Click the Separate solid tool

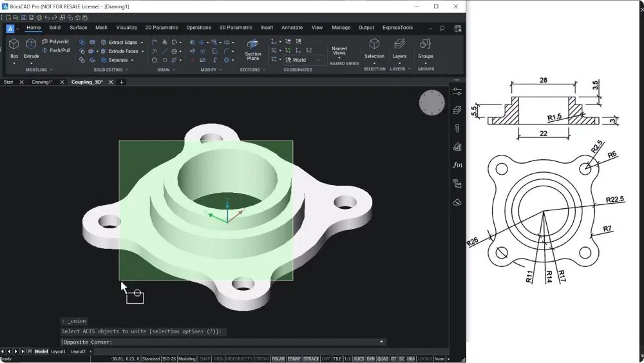point(115,60)
